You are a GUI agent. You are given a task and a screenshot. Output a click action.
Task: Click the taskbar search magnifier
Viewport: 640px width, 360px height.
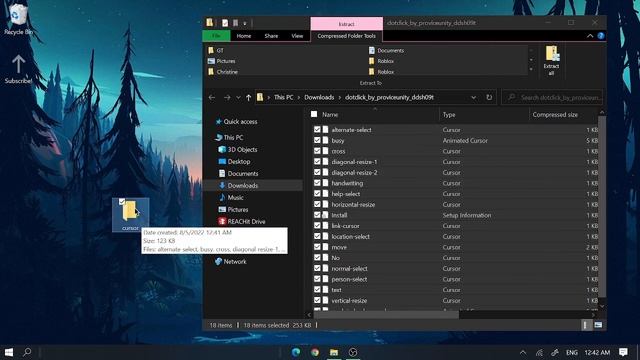(x=27, y=352)
